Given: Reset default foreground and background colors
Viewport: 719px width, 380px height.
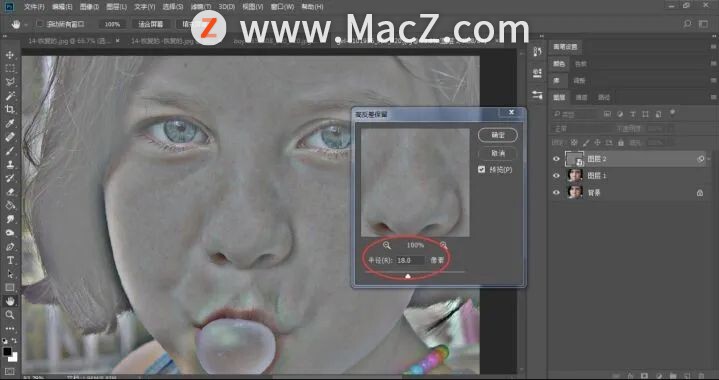Looking at the screenshot, I should coord(5,341).
